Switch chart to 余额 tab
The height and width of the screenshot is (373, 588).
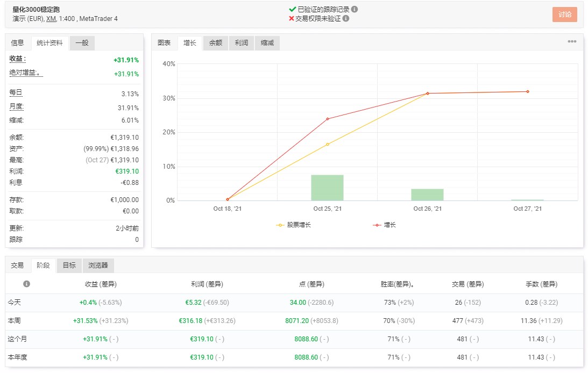click(x=216, y=43)
